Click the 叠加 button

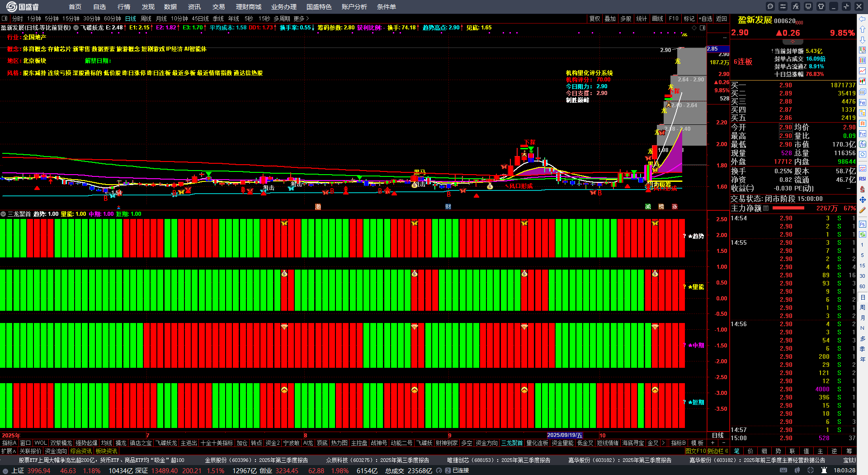pyautogui.click(x=610, y=19)
